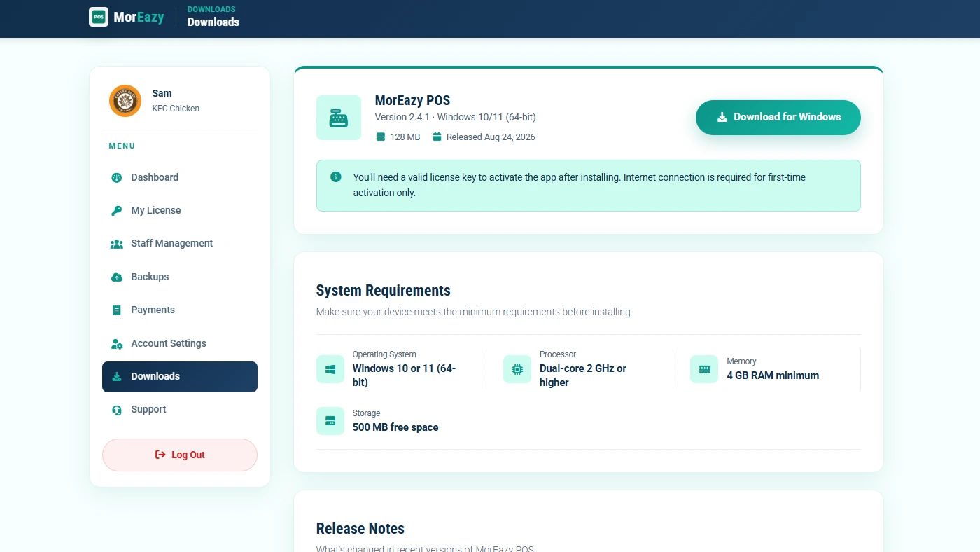Click the Support headset icon

pyautogui.click(x=117, y=410)
